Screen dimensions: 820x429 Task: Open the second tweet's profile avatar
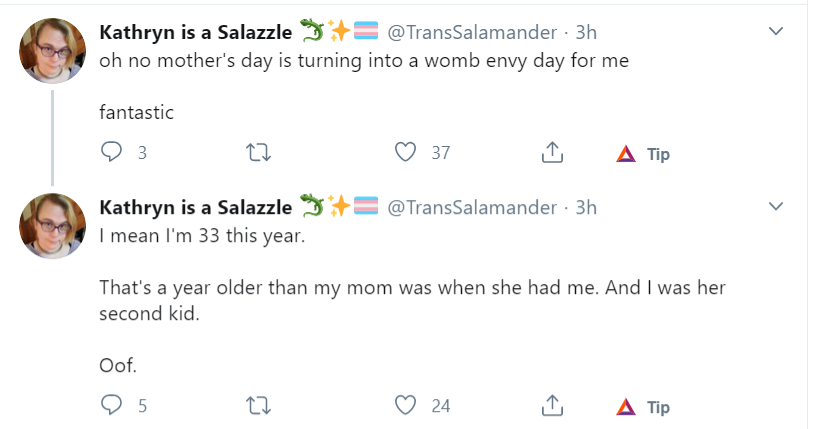52,226
